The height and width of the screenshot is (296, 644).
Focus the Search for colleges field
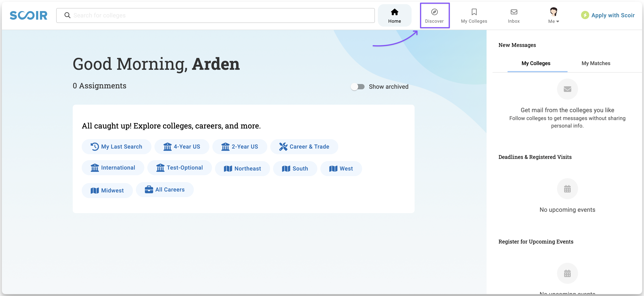pos(220,15)
